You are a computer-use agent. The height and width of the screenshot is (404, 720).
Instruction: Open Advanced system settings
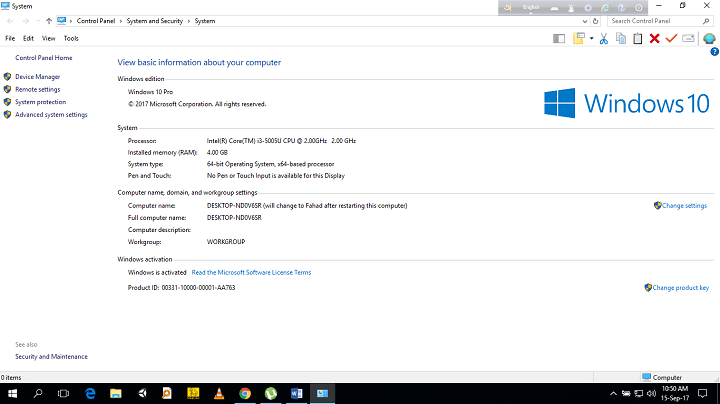51,115
